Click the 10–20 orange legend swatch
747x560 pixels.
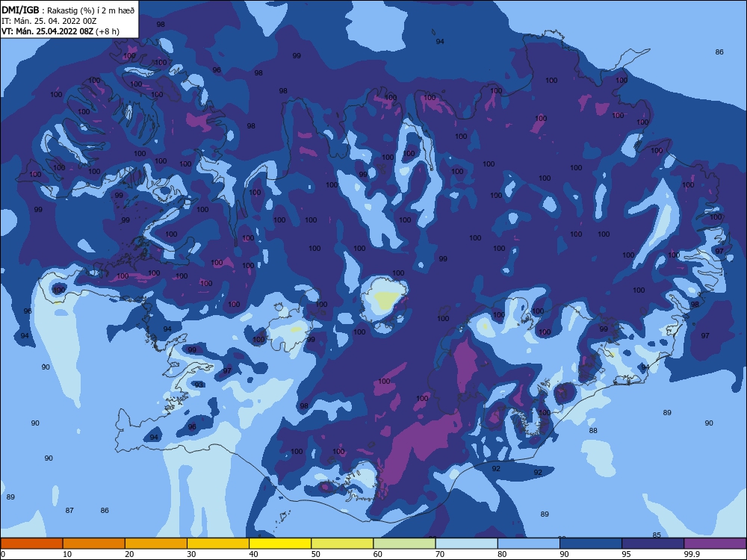(x=94, y=544)
